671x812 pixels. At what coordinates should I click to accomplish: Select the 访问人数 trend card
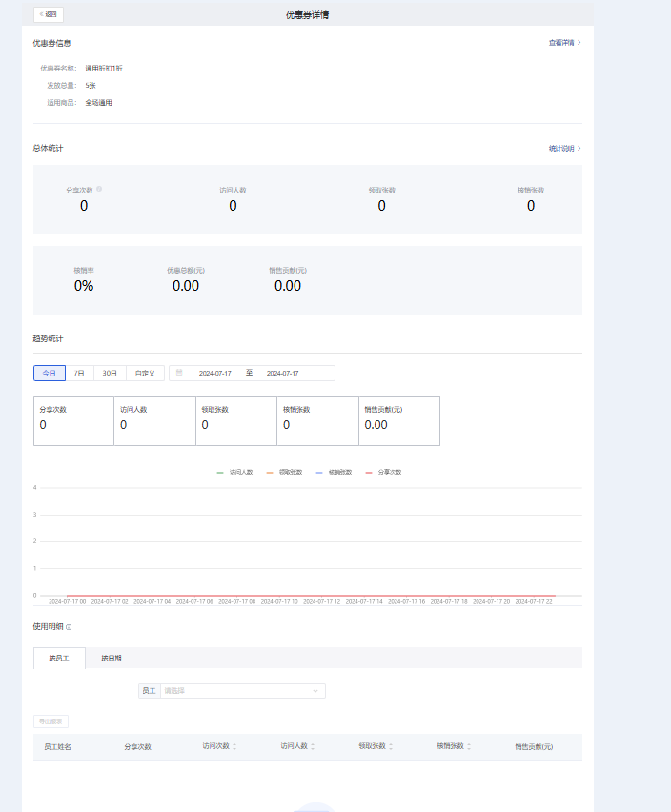(x=154, y=421)
